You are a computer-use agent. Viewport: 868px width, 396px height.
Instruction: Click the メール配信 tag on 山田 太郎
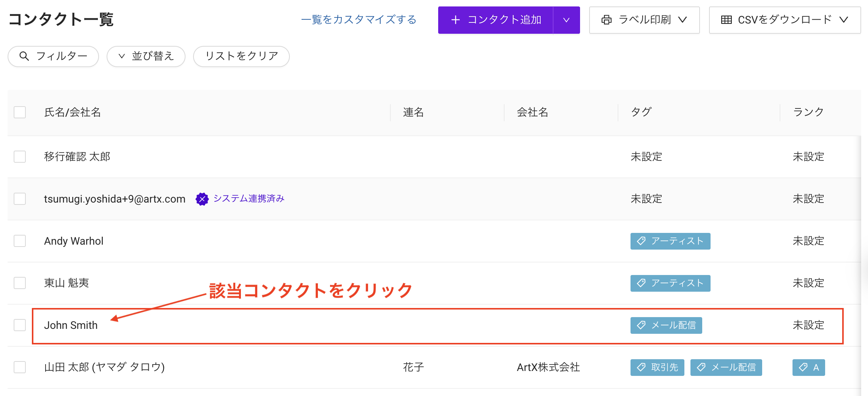pos(726,368)
